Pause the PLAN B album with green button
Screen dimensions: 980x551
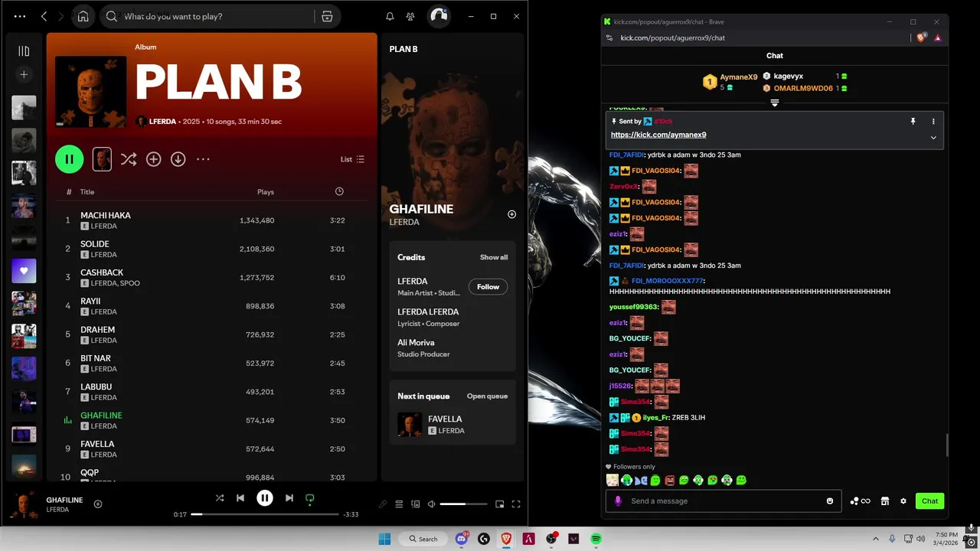(69, 159)
